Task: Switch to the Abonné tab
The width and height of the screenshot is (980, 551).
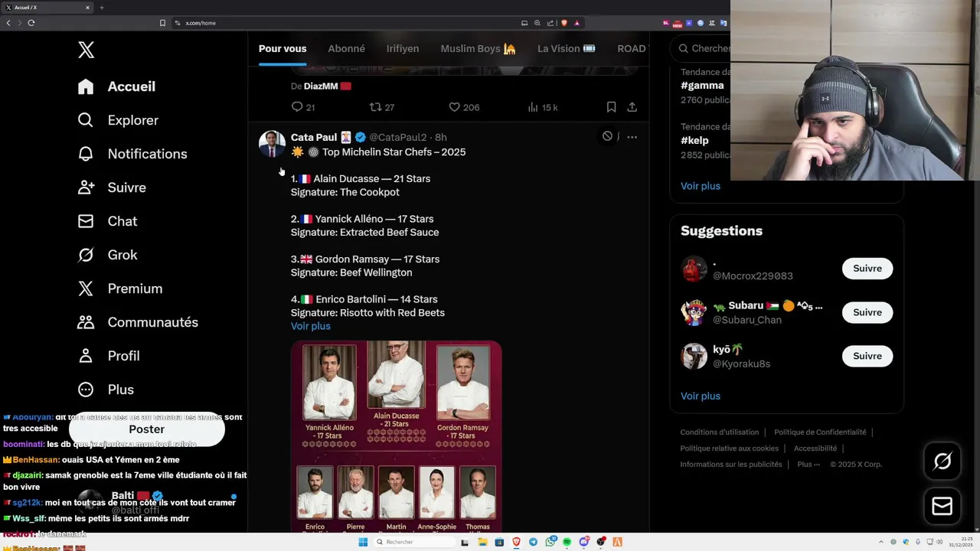Action: (346, 48)
